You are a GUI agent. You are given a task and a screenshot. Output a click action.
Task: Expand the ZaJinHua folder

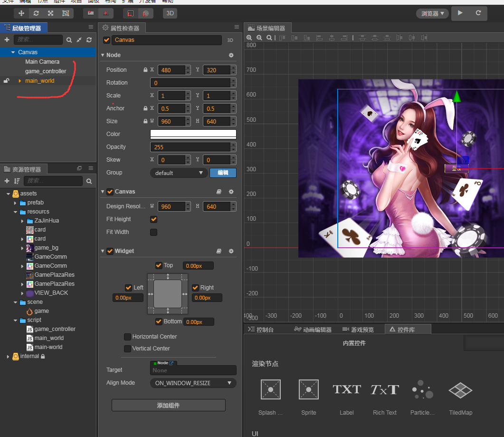[x=22, y=221]
